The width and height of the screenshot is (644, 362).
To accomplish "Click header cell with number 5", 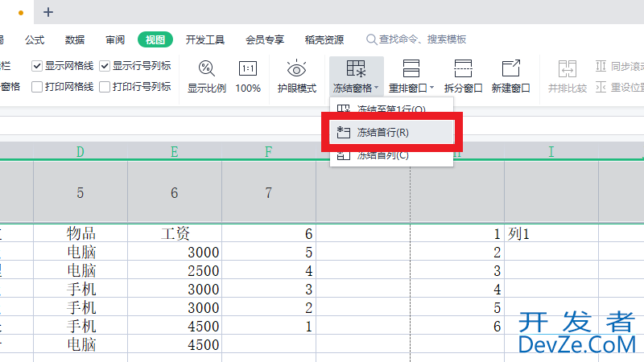I will (x=80, y=192).
